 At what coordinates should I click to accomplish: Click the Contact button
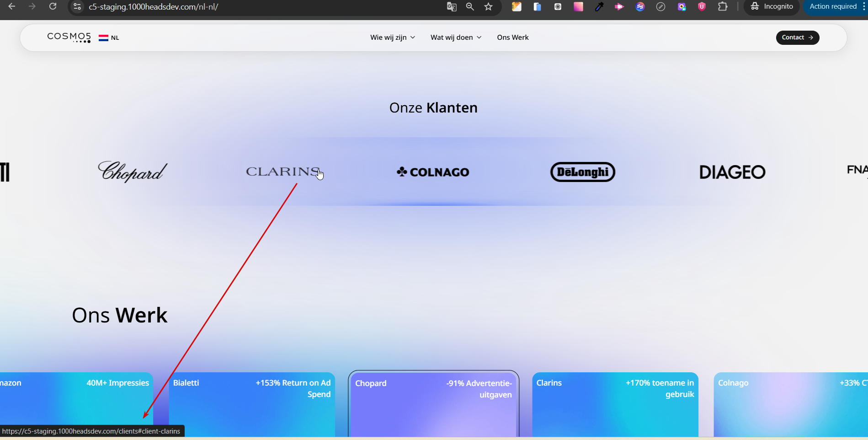coord(797,38)
